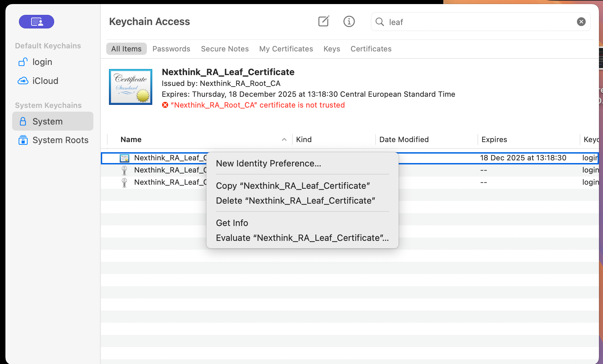Choose Copy "Nexthink_RA_Leaf_Certificate" menu item

tap(293, 186)
